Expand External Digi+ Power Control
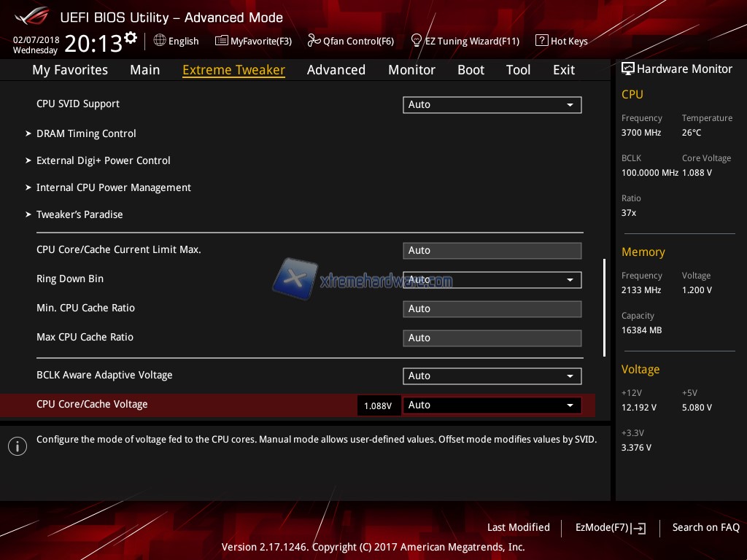Image resolution: width=747 pixels, height=560 pixels. (x=103, y=160)
